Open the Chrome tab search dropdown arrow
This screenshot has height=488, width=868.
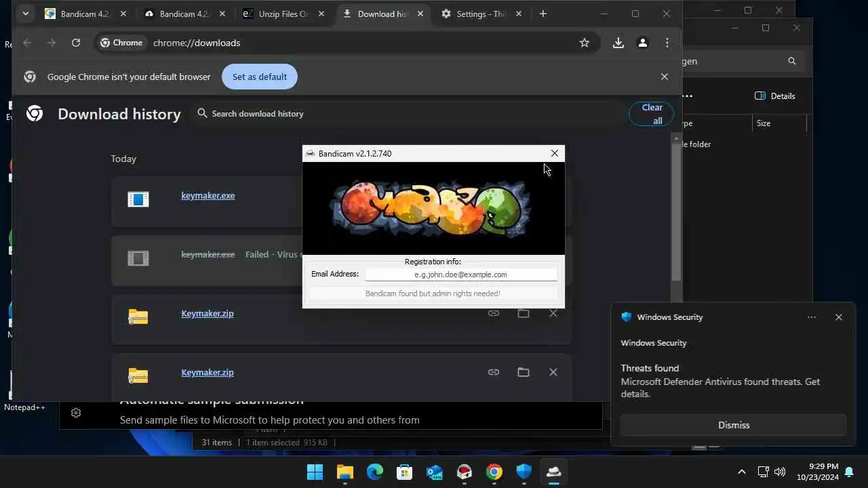[25, 14]
